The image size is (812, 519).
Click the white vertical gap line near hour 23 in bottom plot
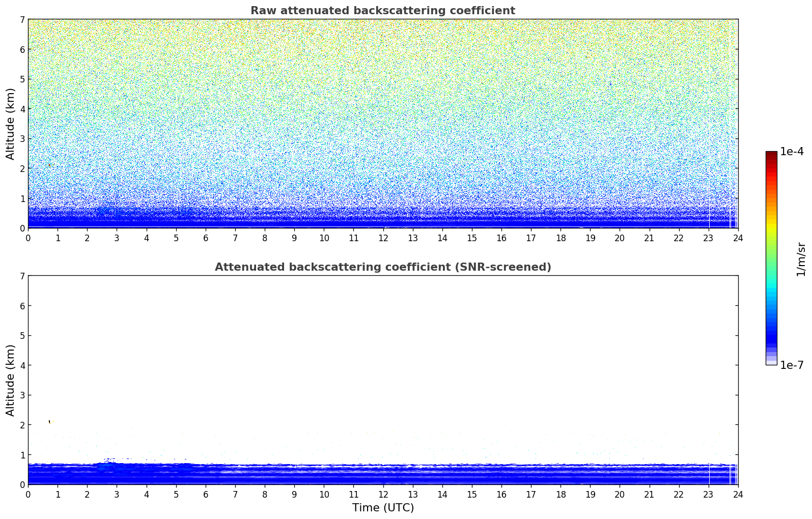pyautogui.click(x=709, y=476)
